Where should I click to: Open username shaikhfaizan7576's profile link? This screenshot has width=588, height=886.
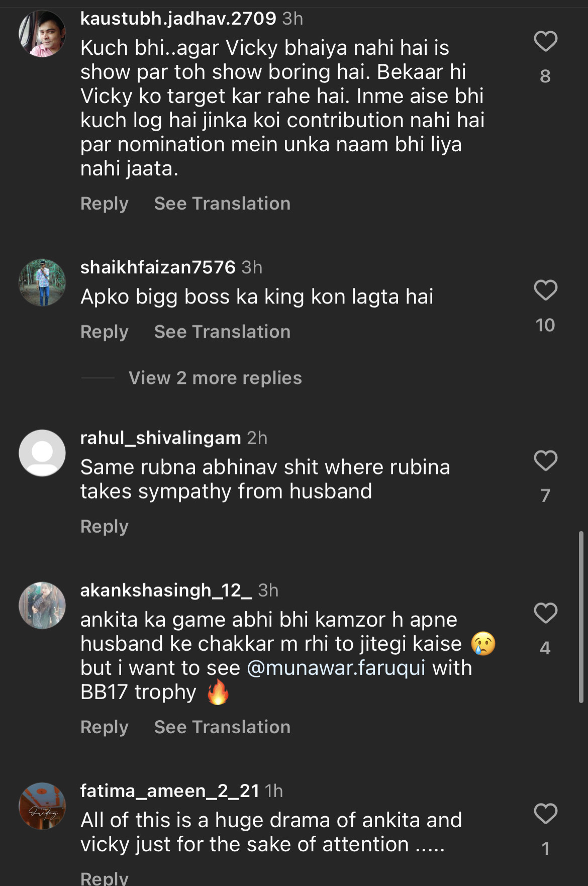coord(158,267)
